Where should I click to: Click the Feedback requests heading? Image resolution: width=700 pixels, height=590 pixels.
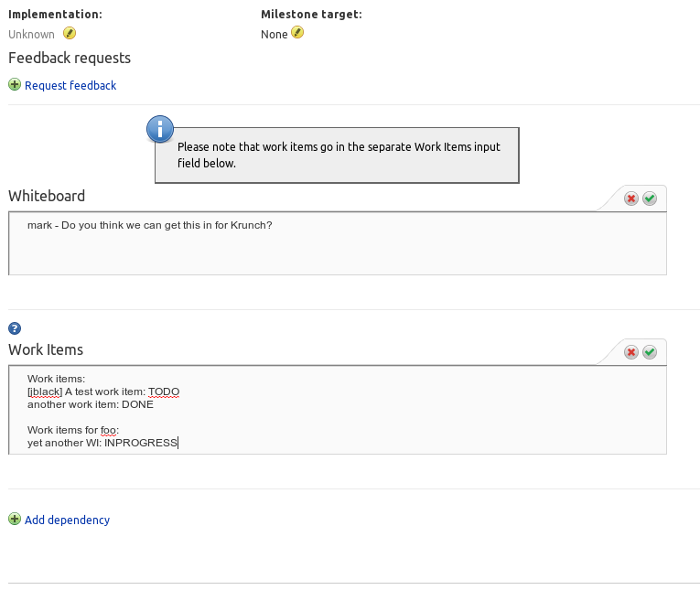pos(70,59)
